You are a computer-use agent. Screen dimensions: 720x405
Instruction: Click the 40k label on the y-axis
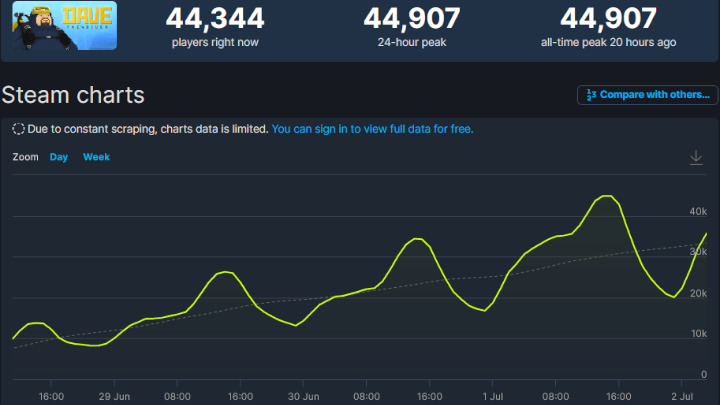tap(697, 212)
